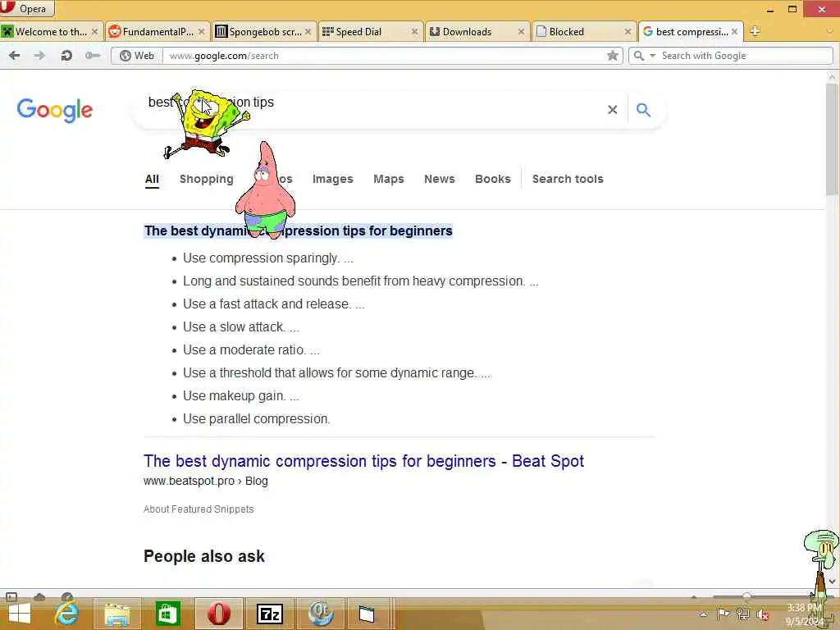Open 7-Zip from taskbar
840x630 pixels.
[269, 614]
